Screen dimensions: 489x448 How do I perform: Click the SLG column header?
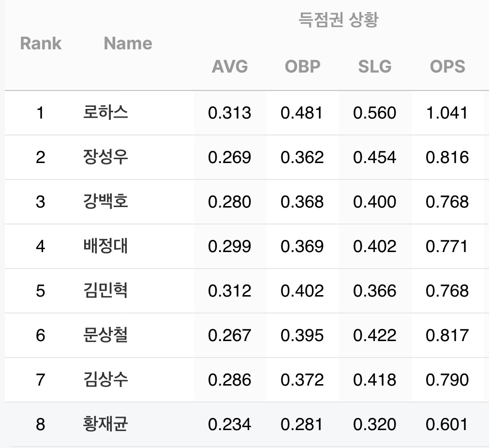[x=375, y=66]
